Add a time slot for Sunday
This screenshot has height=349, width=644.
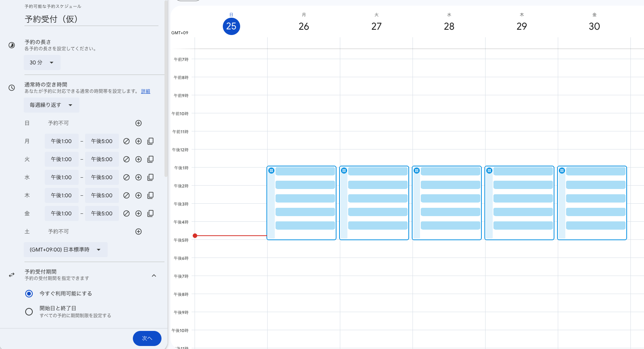(x=139, y=123)
